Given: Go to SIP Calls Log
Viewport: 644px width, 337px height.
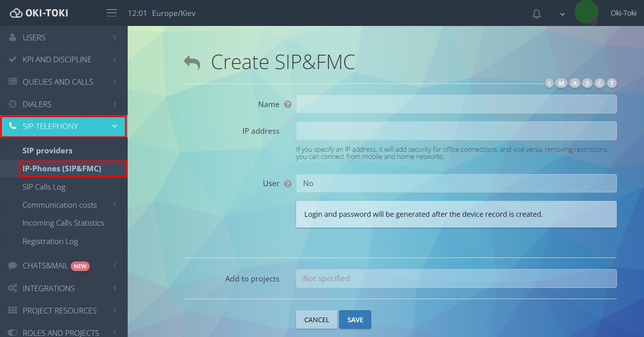Looking at the screenshot, I should point(44,187).
